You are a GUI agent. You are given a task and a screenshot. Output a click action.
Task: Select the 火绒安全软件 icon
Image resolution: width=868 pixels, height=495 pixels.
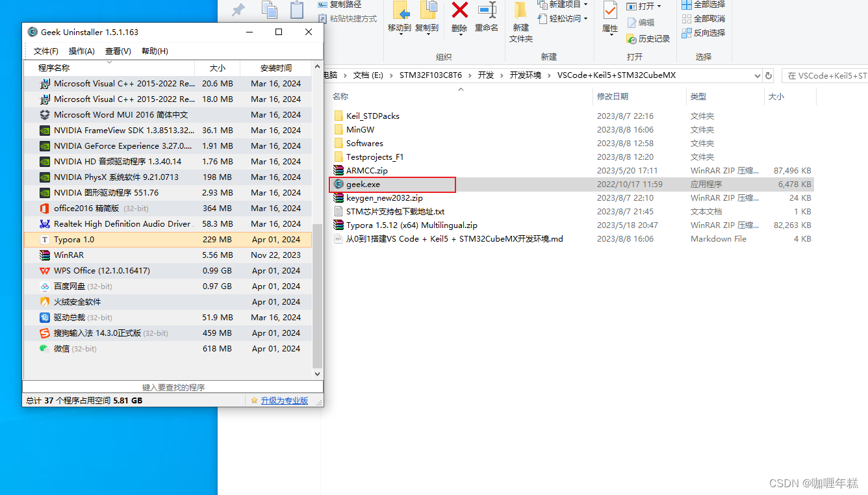pyautogui.click(x=45, y=302)
